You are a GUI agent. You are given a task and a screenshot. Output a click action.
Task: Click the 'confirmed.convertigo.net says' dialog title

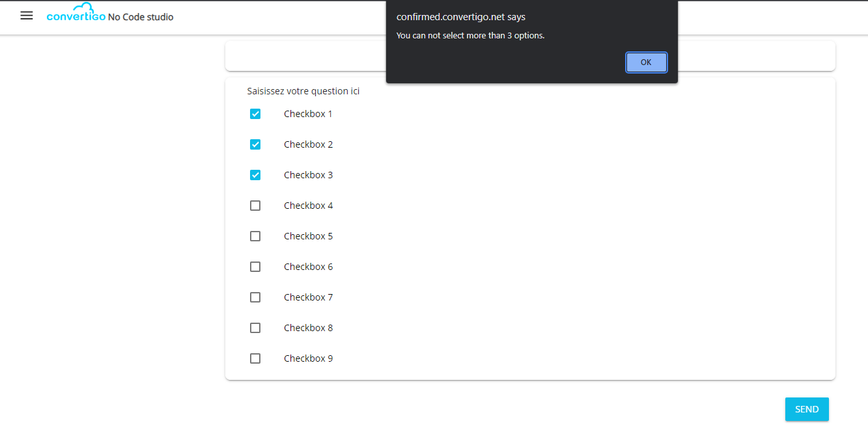tap(460, 17)
